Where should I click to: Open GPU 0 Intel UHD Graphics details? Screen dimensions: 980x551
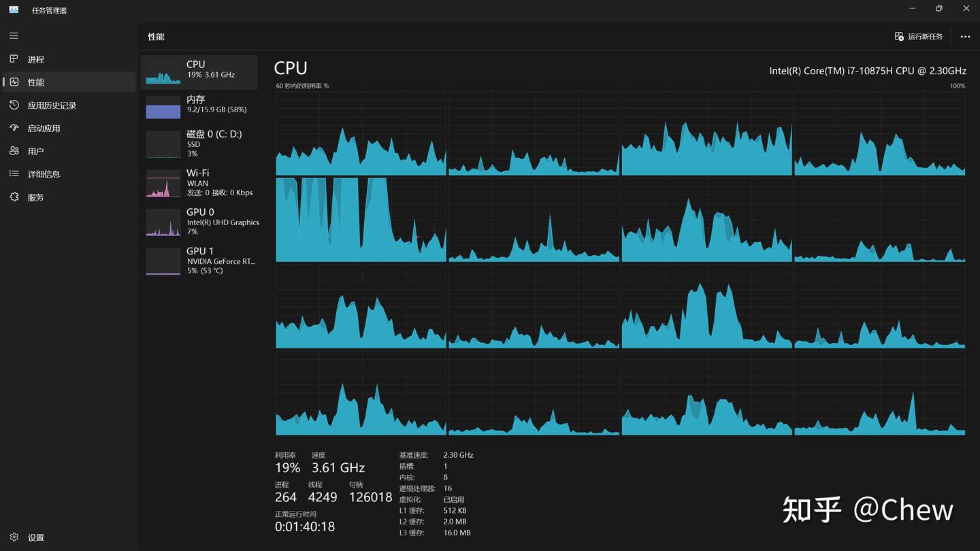(199, 221)
